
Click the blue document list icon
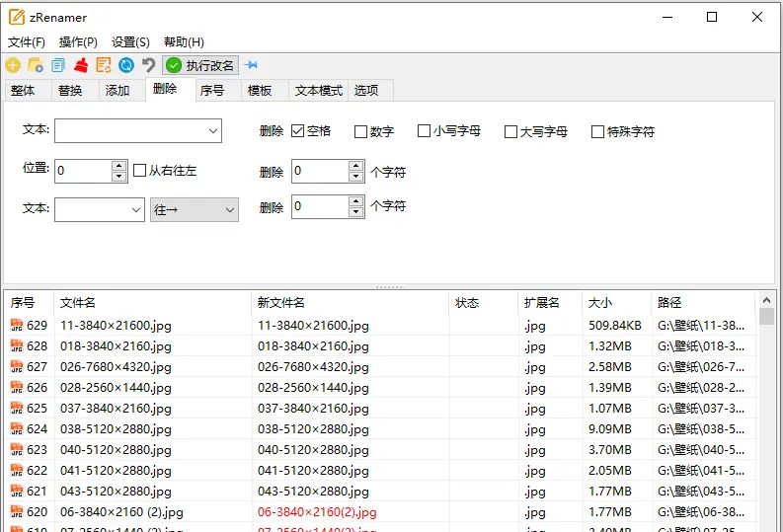click(x=58, y=65)
